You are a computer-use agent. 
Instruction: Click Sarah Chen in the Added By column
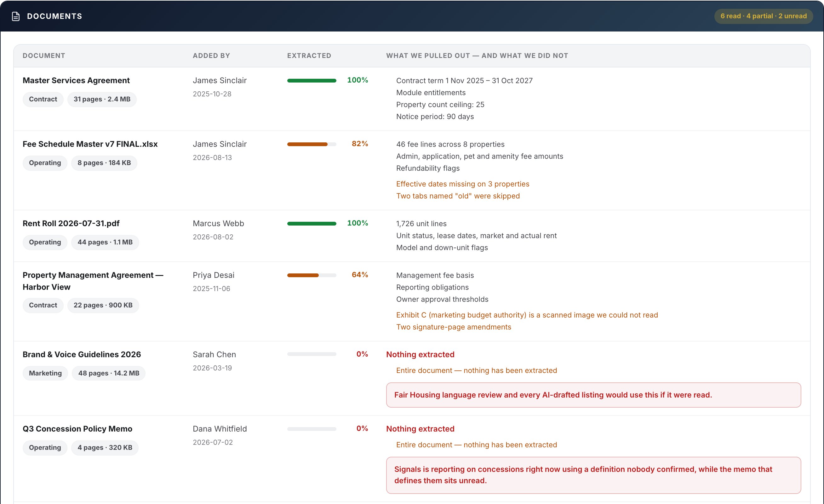(215, 354)
